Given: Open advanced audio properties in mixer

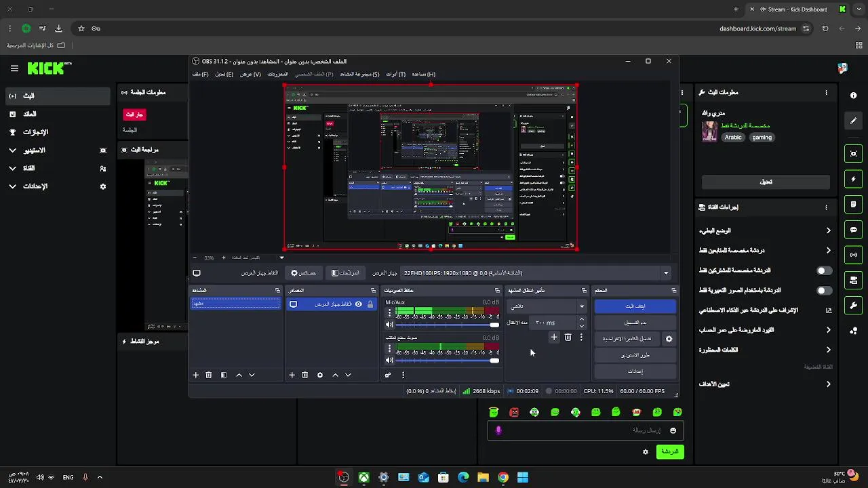Looking at the screenshot, I should pyautogui.click(x=388, y=375).
